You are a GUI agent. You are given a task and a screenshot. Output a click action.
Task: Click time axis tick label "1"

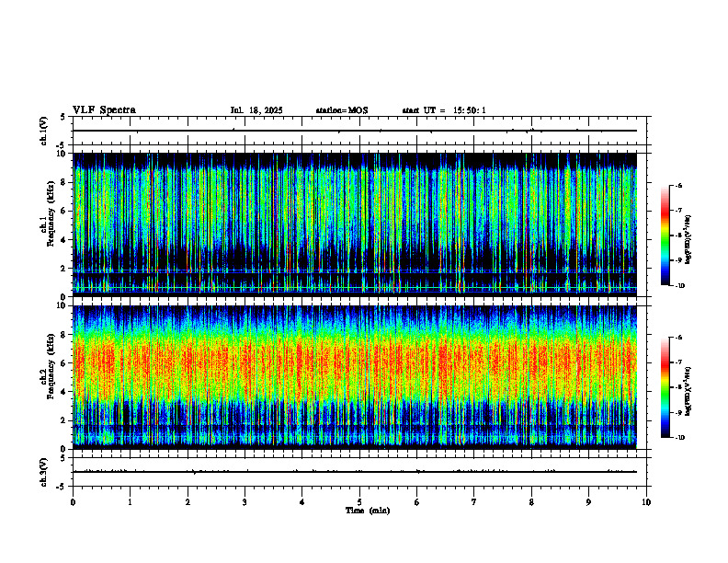130,502
